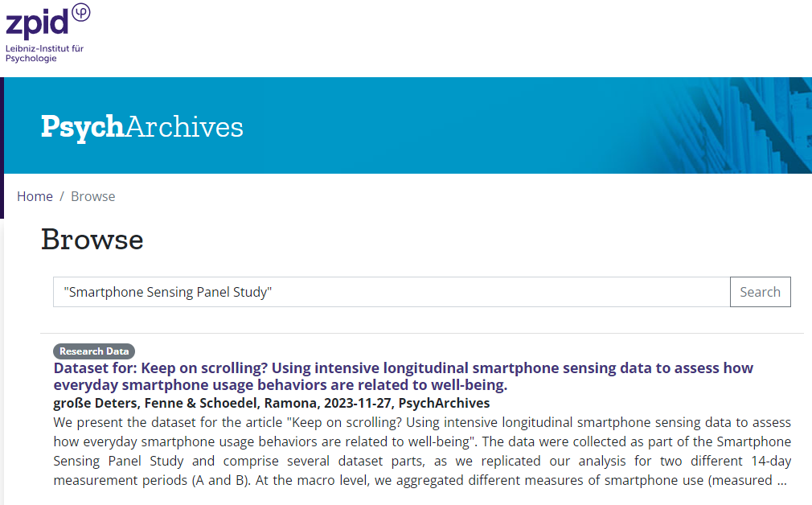Open the PsychArchives banner title
This screenshot has width=812, height=505.
(x=141, y=127)
